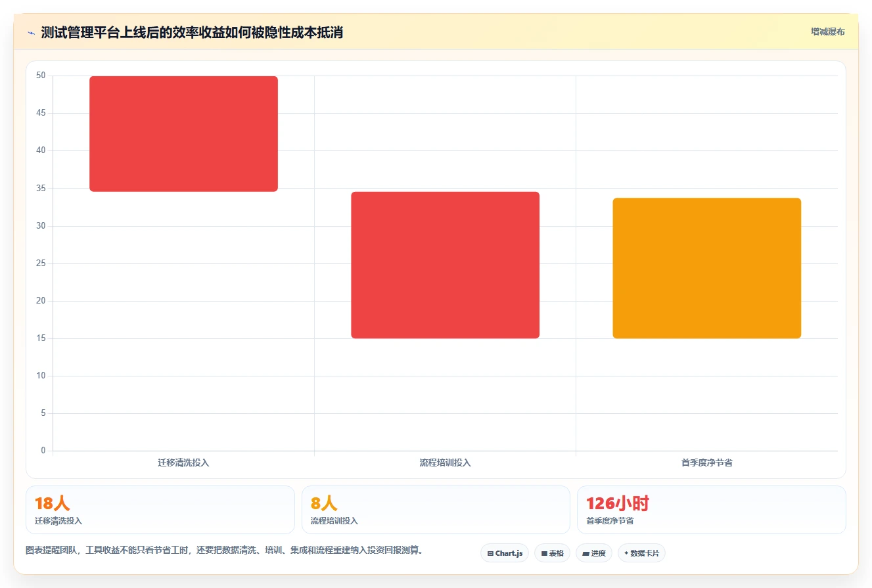Click y-axis value 15
Image resolution: width=872 pixels, height=588 pixels.
(41, 338)
